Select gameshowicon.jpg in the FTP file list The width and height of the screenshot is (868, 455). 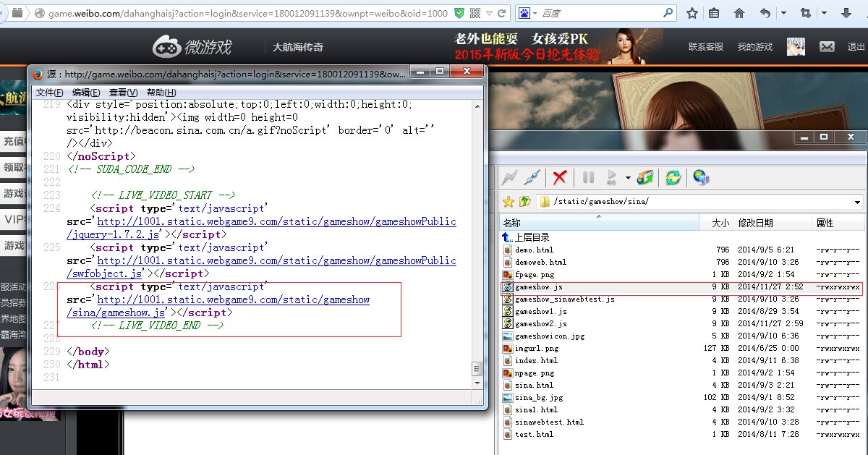[x=682, y=336]
